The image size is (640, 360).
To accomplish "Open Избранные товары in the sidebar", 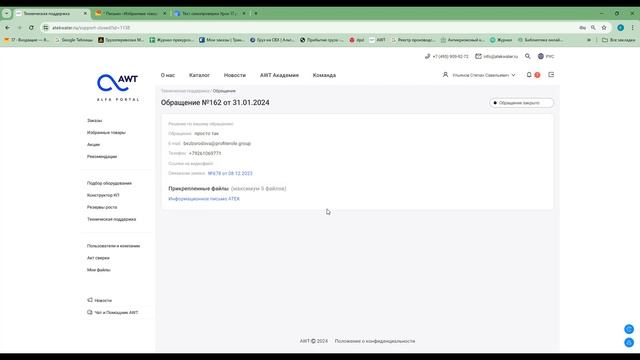I will [106, 132].
